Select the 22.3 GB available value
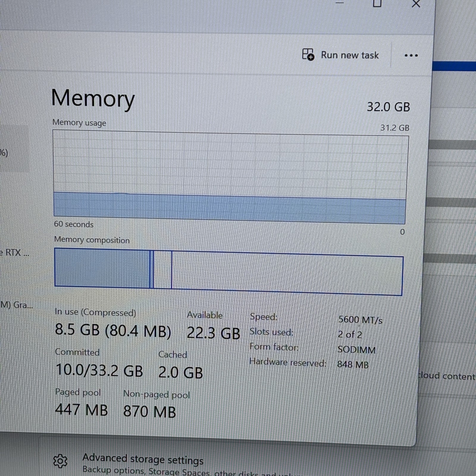The image size is (476, 476). [213, 333]
